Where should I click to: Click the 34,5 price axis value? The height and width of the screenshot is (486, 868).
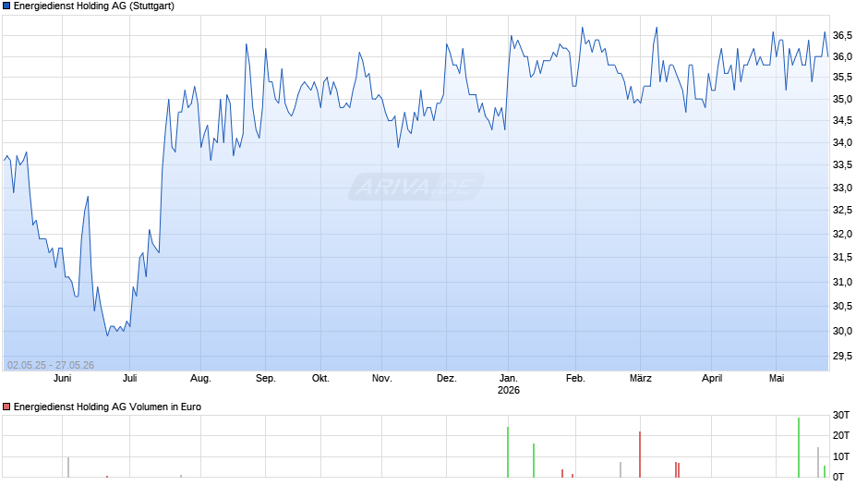(x=842, y=121)
